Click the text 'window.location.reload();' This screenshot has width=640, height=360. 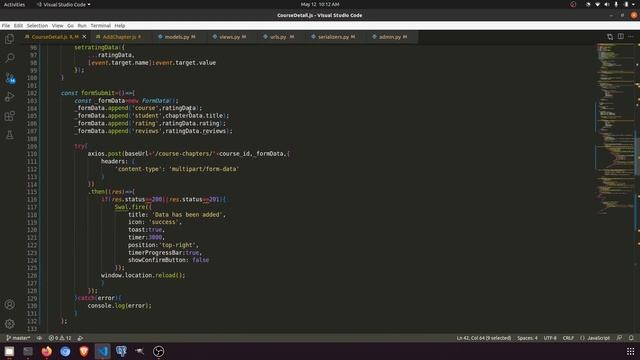coord(143,275)
